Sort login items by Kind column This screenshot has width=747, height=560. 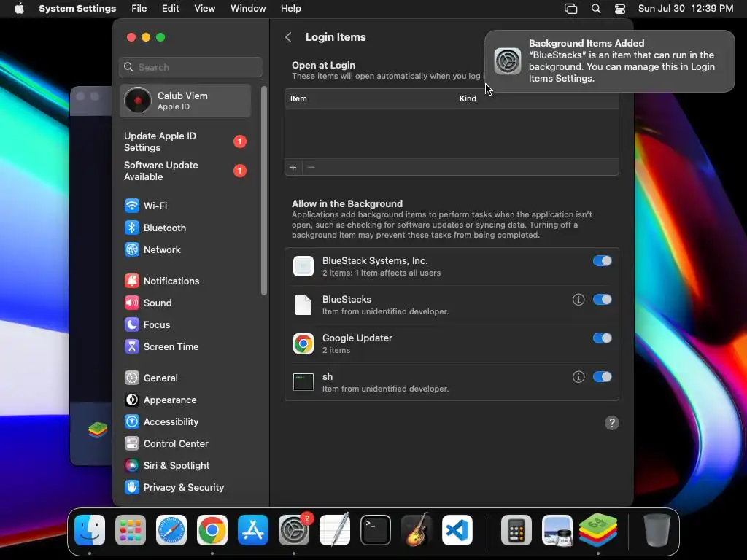[468, 98]
